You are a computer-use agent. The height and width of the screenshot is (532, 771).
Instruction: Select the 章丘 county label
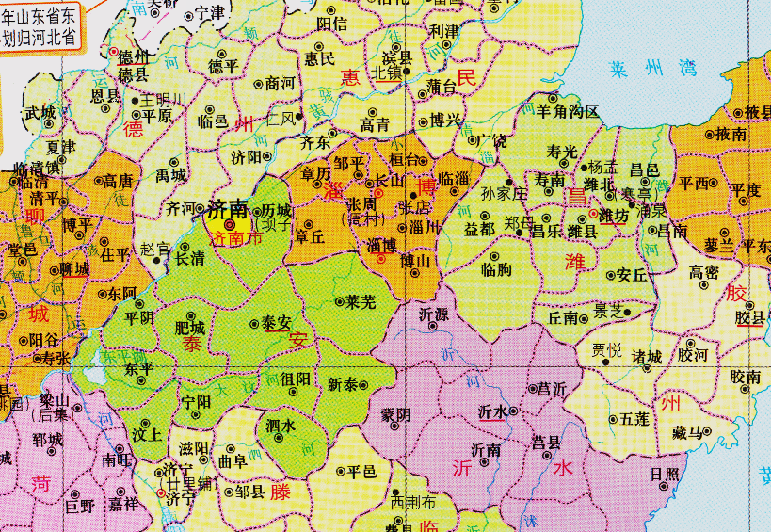click(310, 237)
